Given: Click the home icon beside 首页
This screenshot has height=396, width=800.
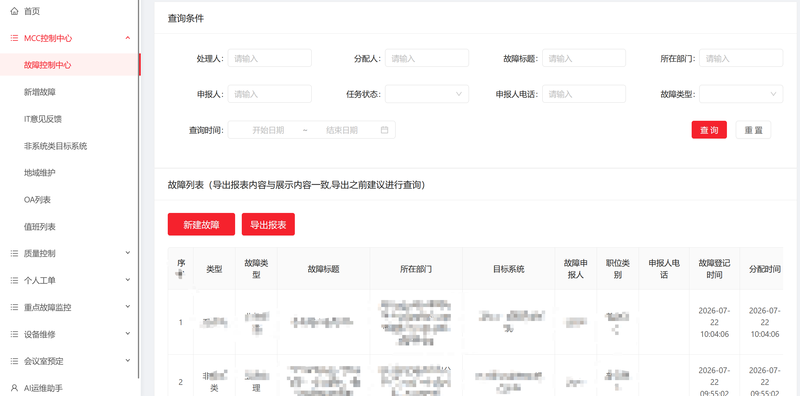Looking at the screenshot, I should [x=14, y=11].
